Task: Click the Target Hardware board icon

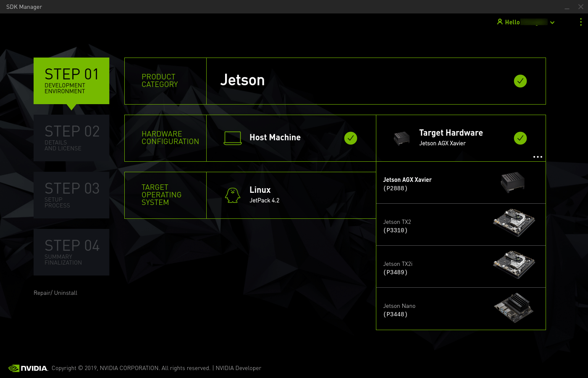Action: tap(401, 138)
